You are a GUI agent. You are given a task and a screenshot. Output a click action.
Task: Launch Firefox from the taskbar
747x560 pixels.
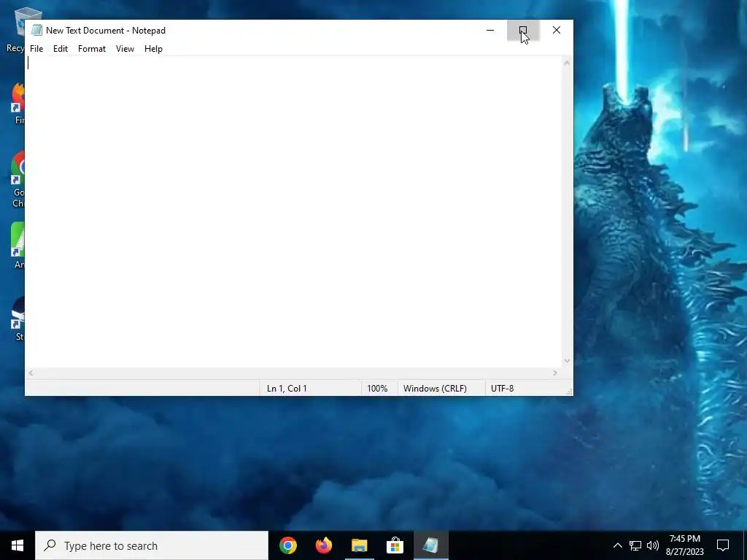pos(324,545)
